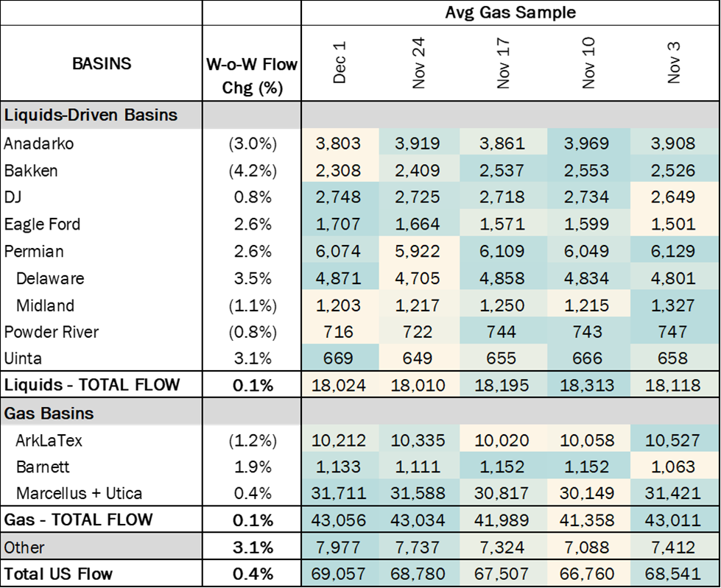
Task: Click Anadarko's (3.0%) flow change
Action: (x=253, y=144)
